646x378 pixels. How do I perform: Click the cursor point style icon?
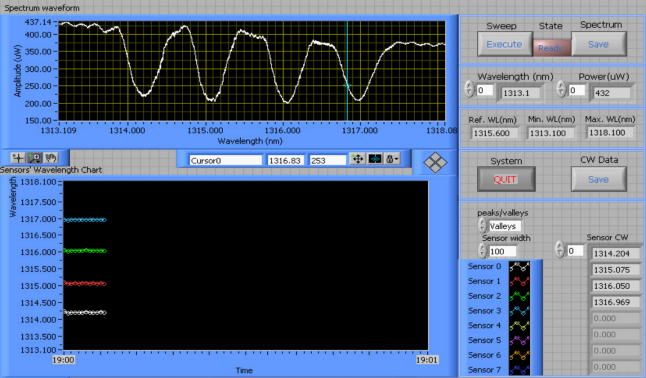374,159
